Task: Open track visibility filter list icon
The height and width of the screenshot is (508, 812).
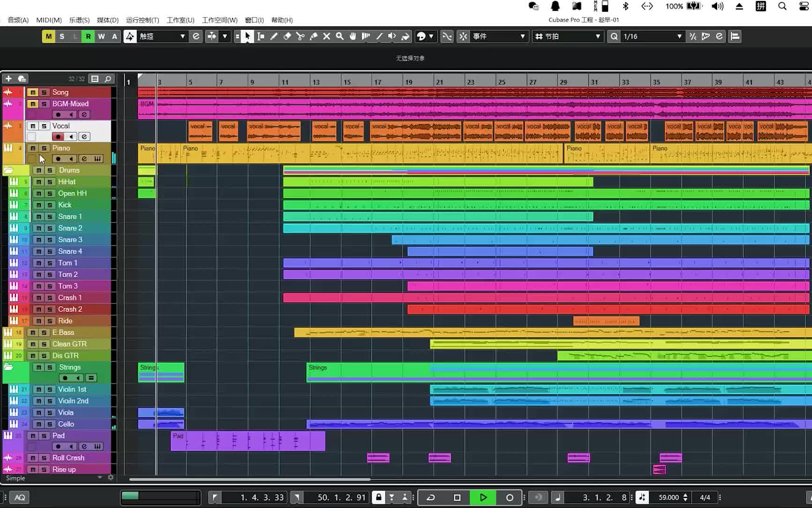Action: (95, 79)
